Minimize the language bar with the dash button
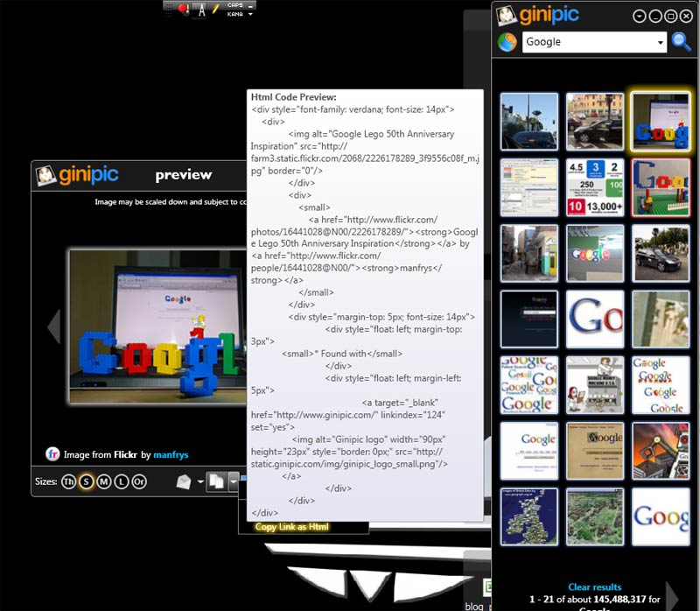This screenshot has height=611, width=700. (x=250, y=6)
